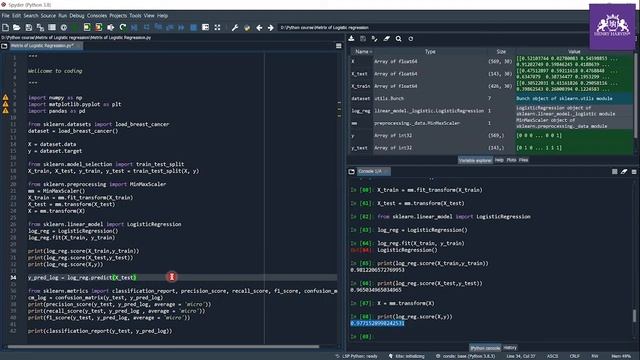Viewport: 640px width, 360px height.
Task: Click the console Browse tabs folder icon
Action: tap(351, 171)
